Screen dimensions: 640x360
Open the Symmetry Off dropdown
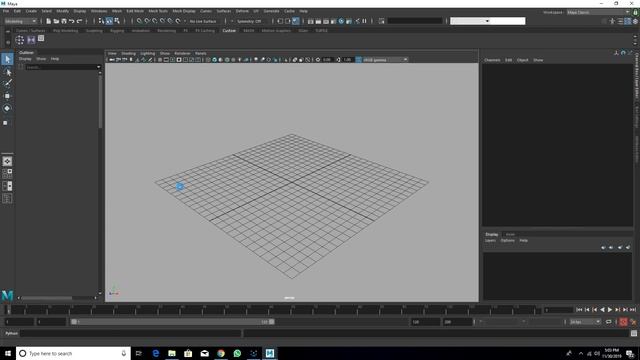point(248,21)
